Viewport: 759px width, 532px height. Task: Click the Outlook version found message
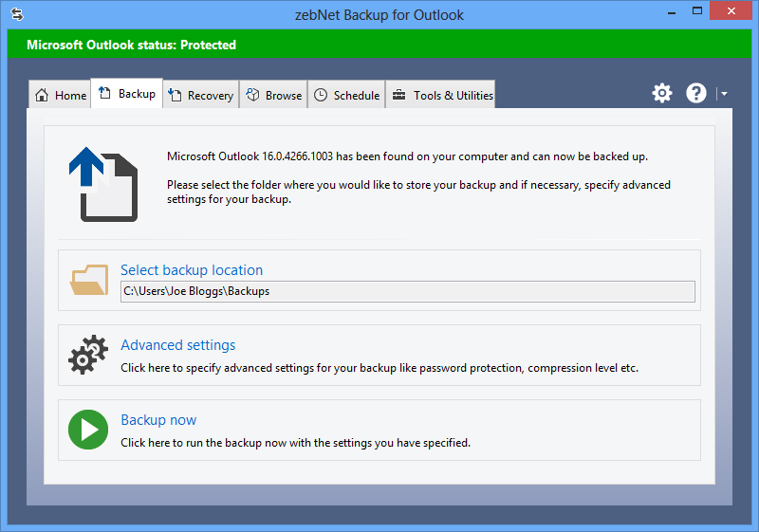(407, 156)
